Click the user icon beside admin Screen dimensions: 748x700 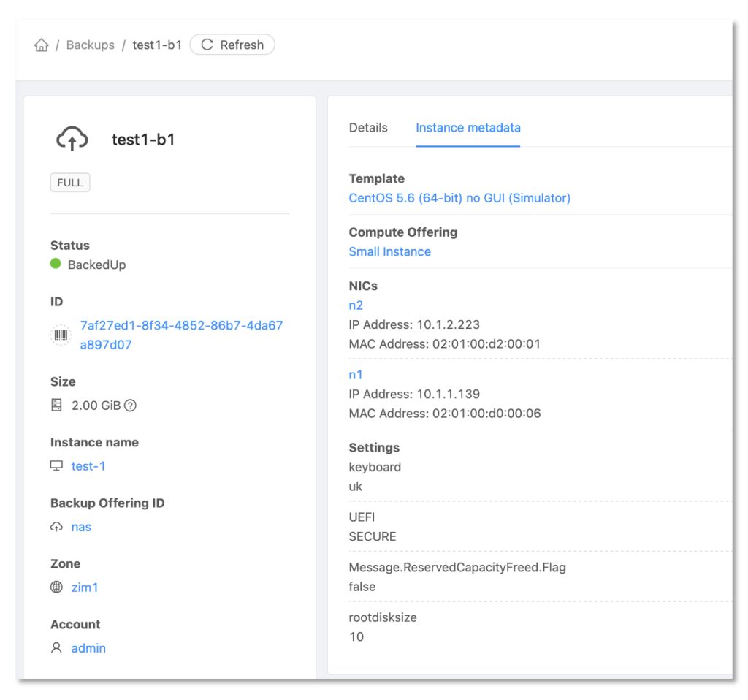coord(56,648)
